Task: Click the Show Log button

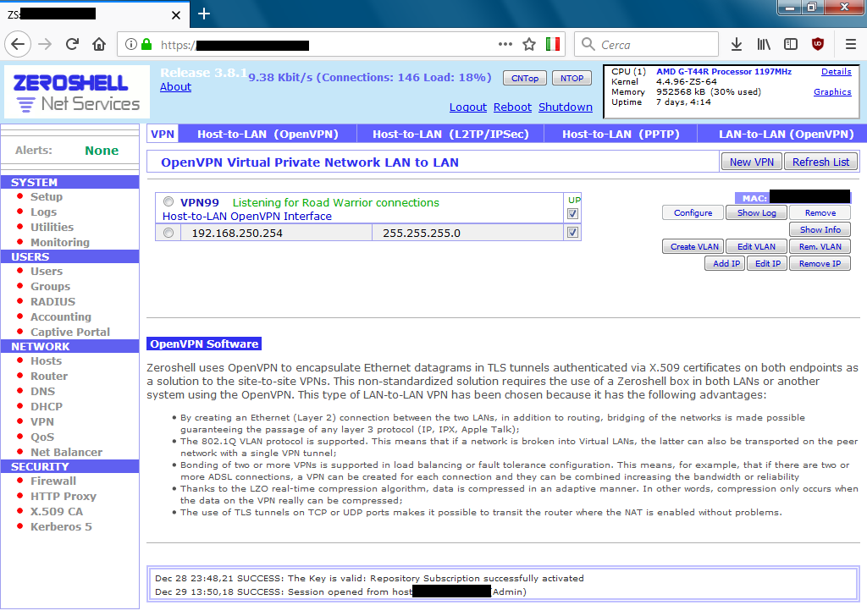Action: pyautogui.click(x=756, y=212)
